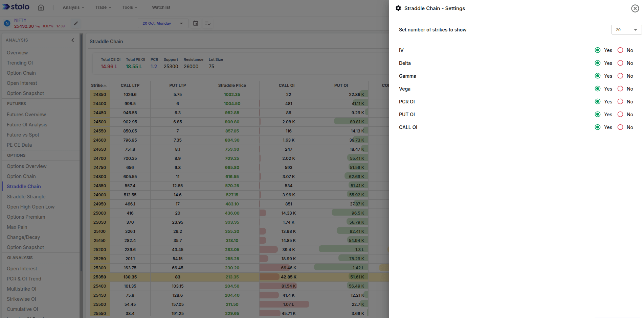This screenshot has height=318, width=644.
Task: Open the number of strikes dropdown
Action: pyautogui.click(x=626, y=30)
